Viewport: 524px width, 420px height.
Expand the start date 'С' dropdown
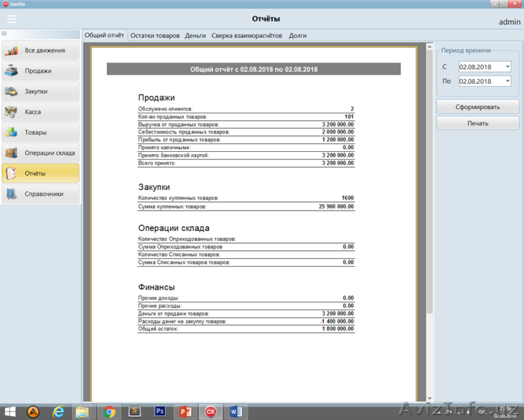(x=507, y=67)
